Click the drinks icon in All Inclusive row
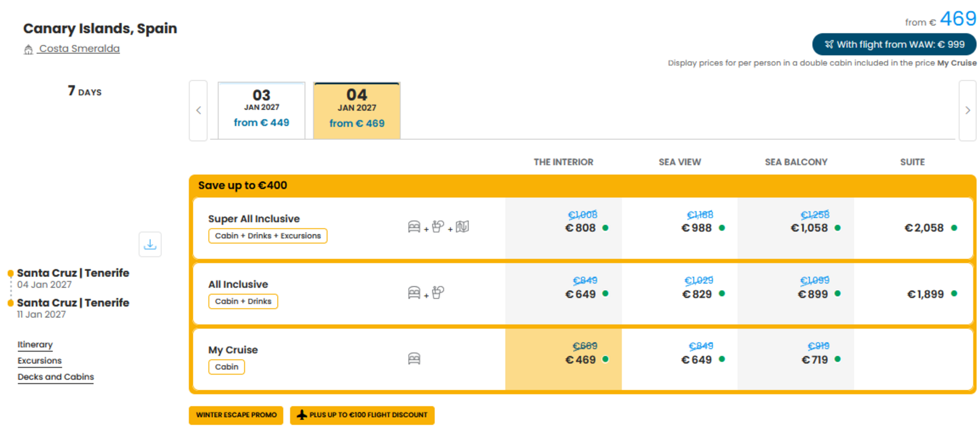 tap(438, 292)
